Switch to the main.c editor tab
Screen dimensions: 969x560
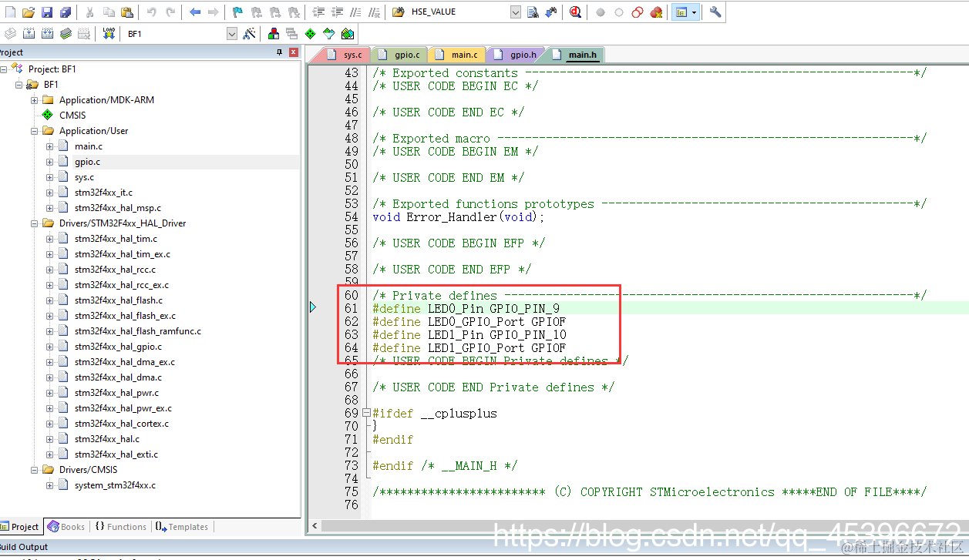(456, 55)
